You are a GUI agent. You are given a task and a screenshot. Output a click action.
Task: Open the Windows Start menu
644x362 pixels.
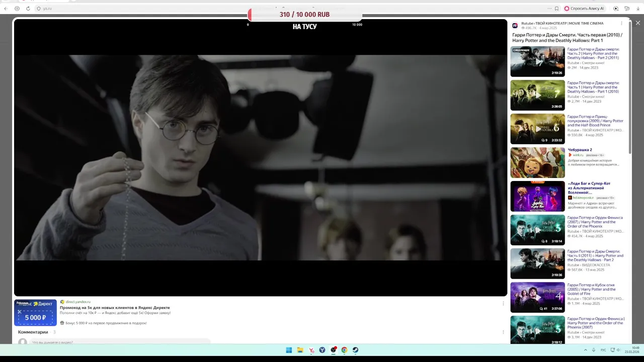[x=289, y=350]
